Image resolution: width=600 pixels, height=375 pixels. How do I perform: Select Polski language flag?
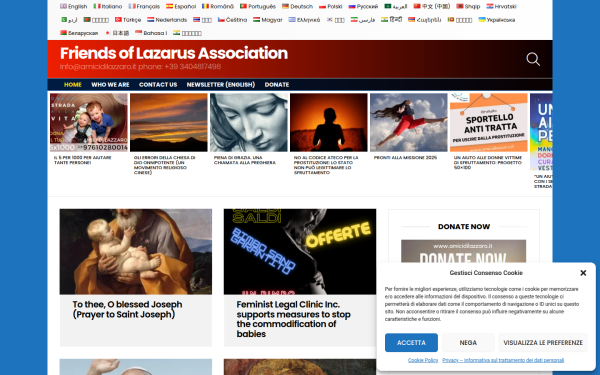click(331, 6)
